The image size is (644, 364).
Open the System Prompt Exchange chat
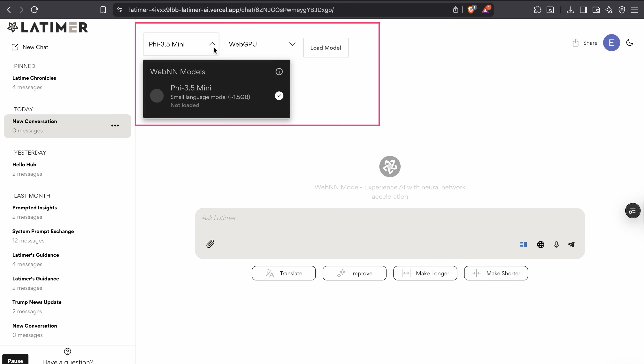(x=43, y=231)
